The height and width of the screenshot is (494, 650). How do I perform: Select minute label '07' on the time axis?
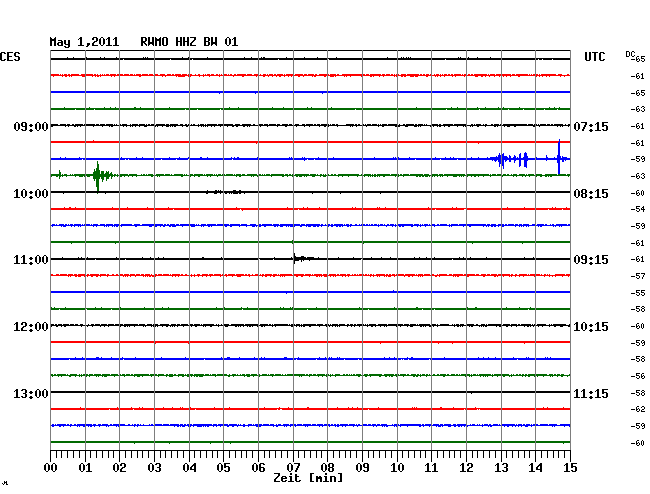pyautogui.click(x=293, y=467)
